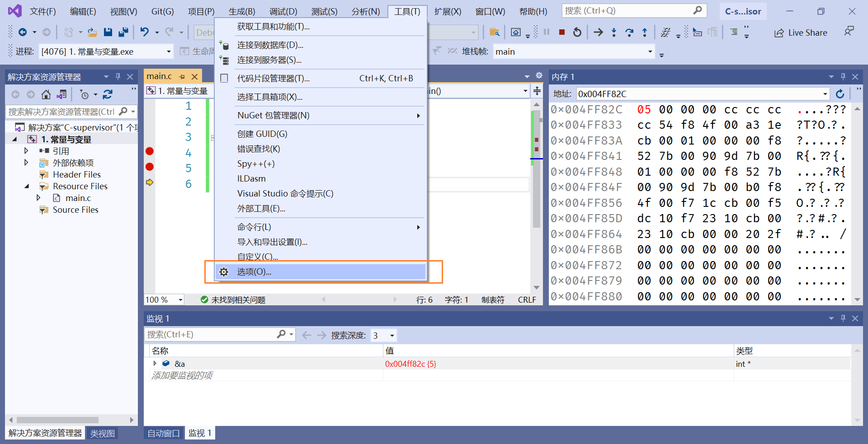Click the Home icon in Solution Explorer
The width and height of the screenshot is (868, 444).
click(46, 94)
